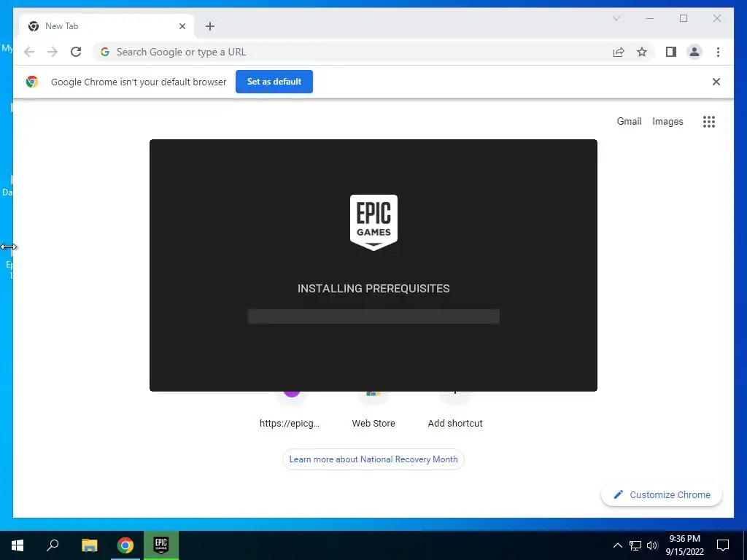747x560 pixels.
Task: Click the share page icon in address bar
Action: (x=619, y=52)
